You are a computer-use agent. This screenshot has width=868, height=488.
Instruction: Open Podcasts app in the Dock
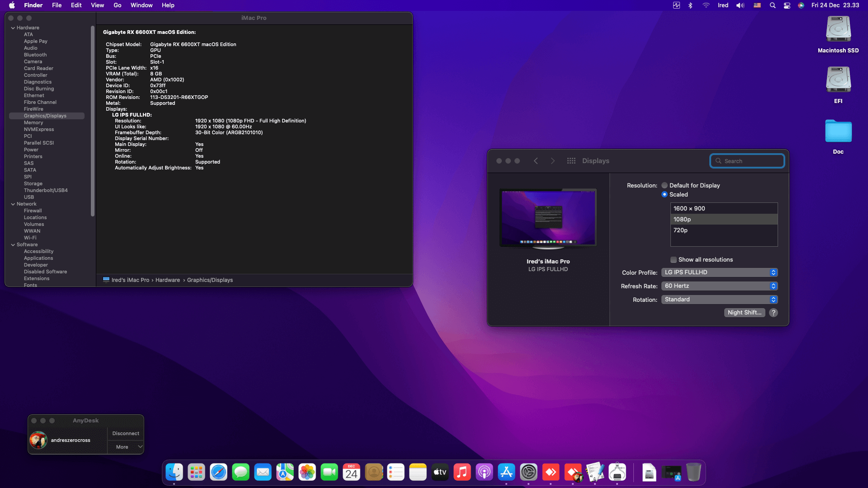(484, 473)
